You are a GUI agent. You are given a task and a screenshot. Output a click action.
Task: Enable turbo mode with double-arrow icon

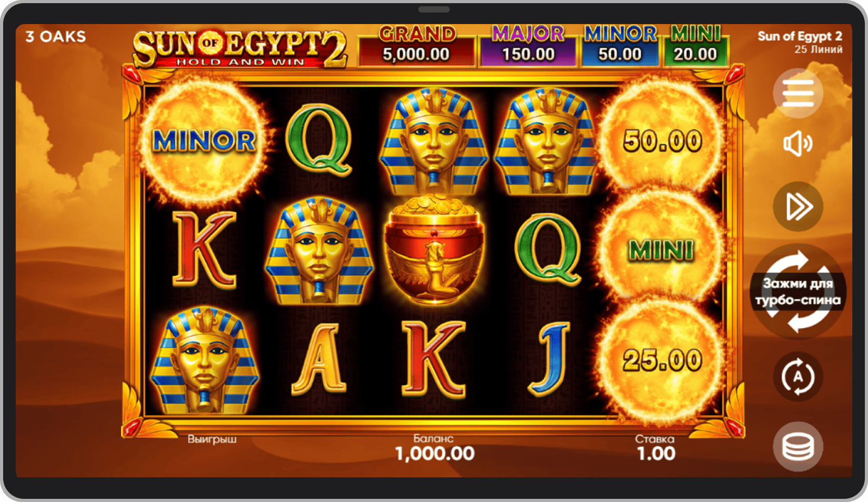[x=798, y=207]
